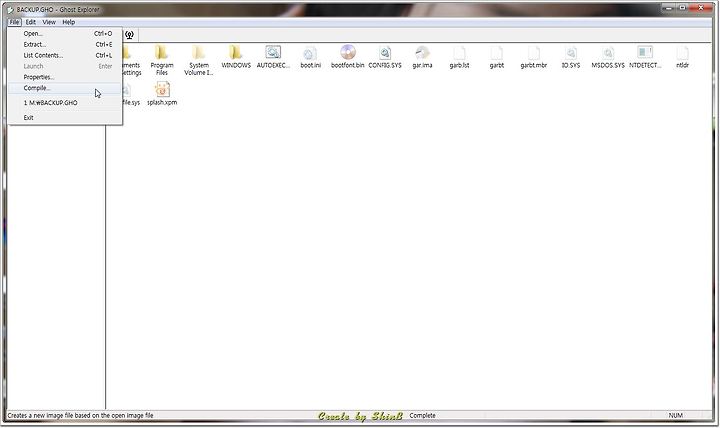Choose Open... from the File menu

[65, 34]
